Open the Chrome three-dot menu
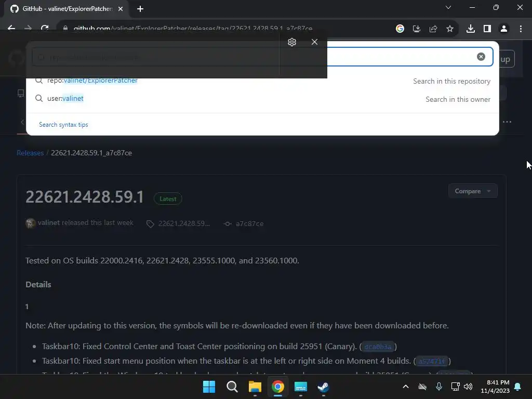Screen dimensions: 532x399 521,29
